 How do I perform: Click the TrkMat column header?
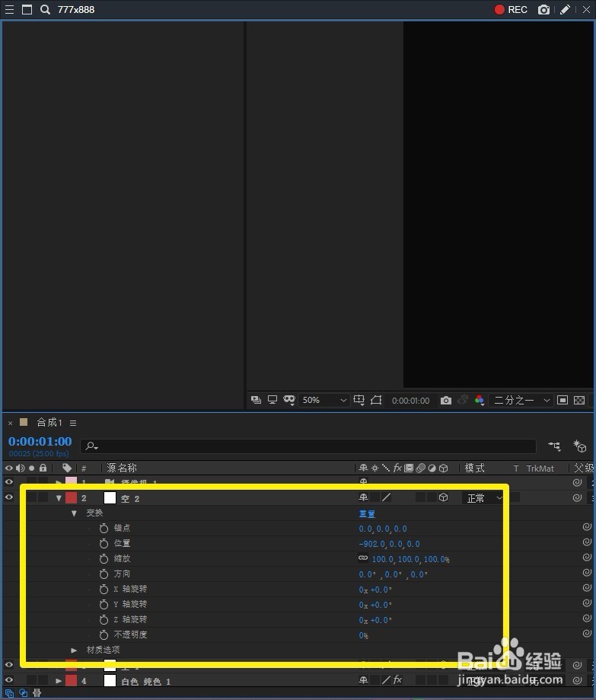click(x=540, y=468)
